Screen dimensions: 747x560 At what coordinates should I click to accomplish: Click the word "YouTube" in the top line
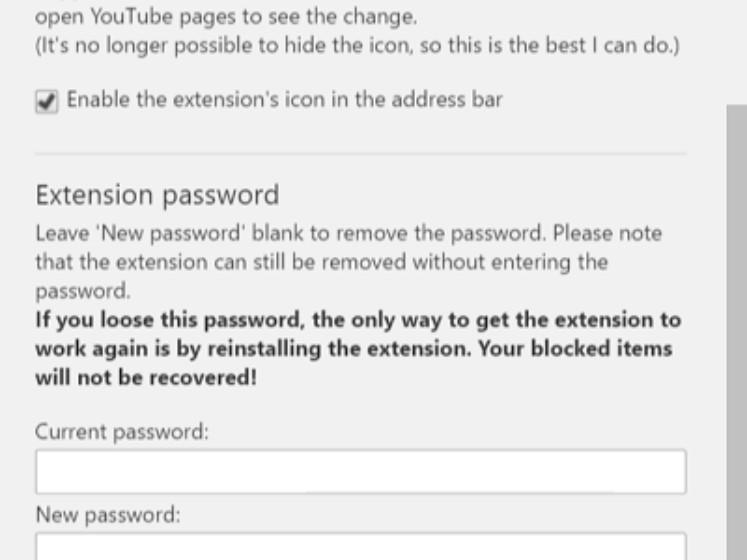(125, 17)
